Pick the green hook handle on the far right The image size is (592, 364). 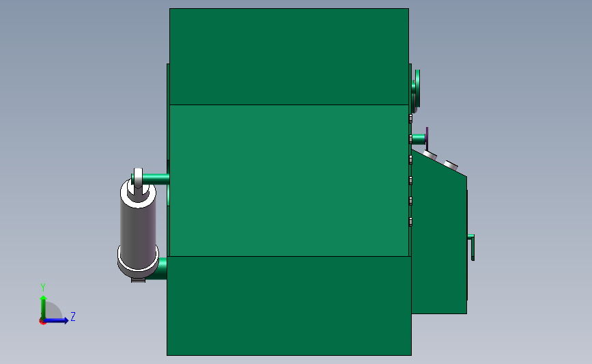pyautogui.click(x=472, y=247)
